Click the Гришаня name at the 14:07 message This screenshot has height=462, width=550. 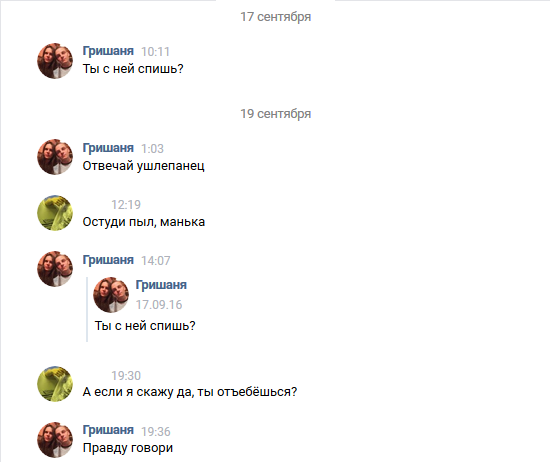(x=108, y=260)
